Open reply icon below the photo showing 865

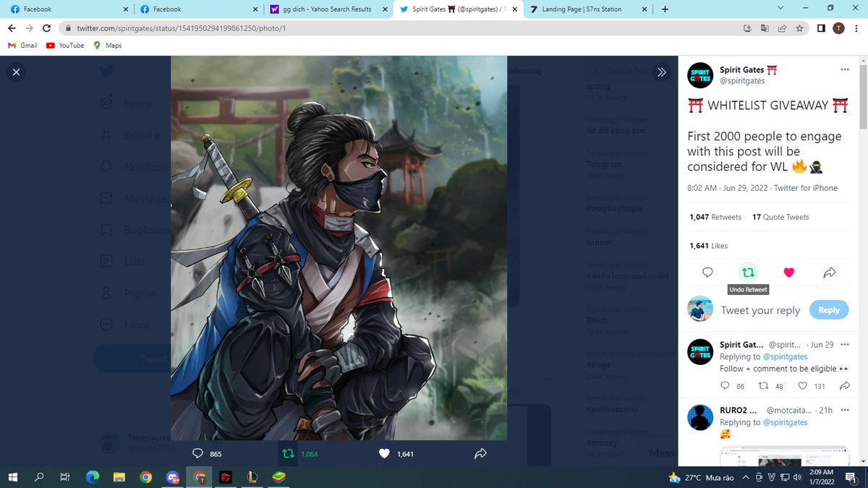point(197,453)
